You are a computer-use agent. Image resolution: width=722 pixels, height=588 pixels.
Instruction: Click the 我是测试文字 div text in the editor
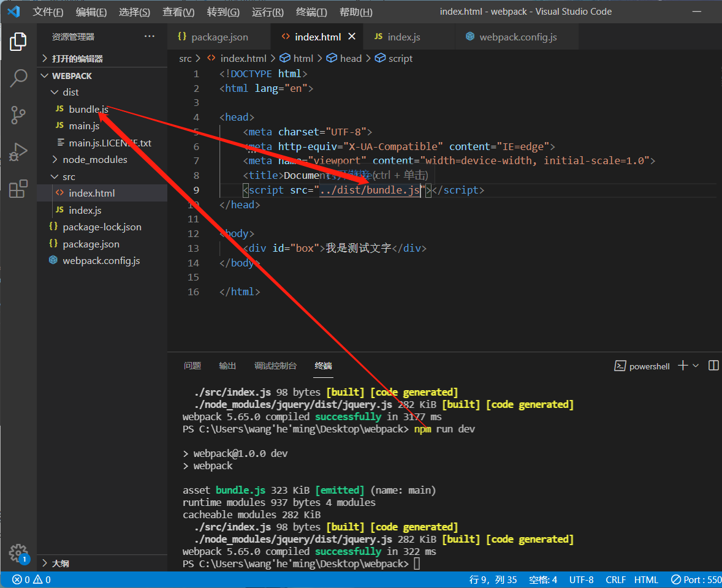pos(358,249)
